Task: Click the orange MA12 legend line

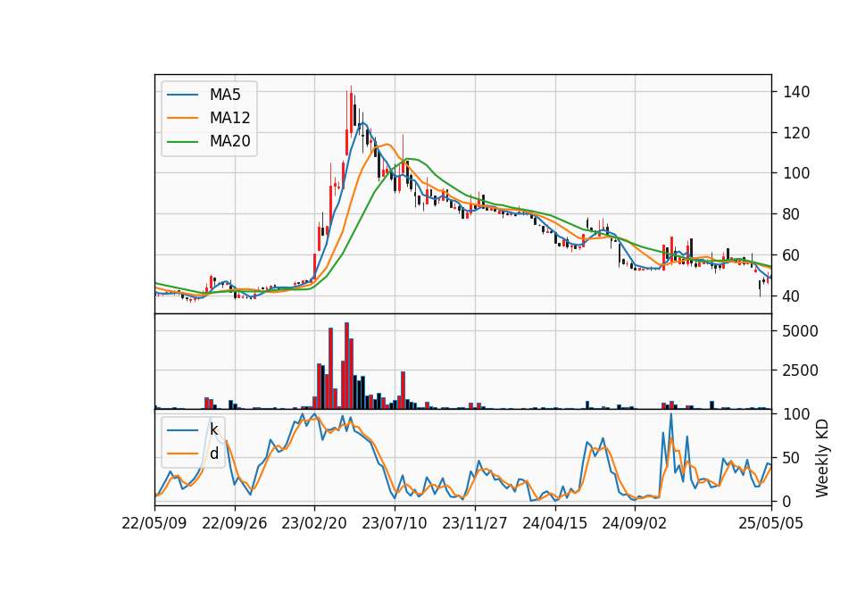Action: tap(182, 118)
